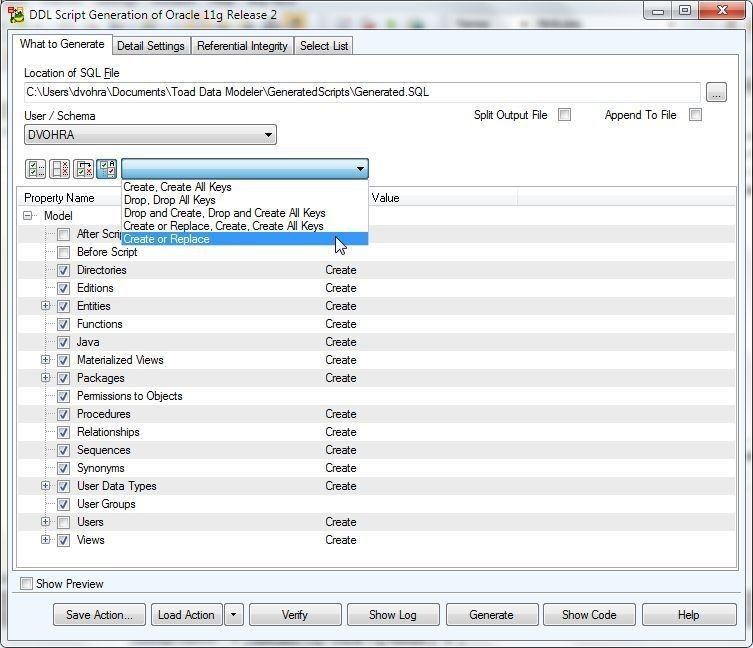
Task: Click the browse button for SQL file location
Action: (716, 92)
